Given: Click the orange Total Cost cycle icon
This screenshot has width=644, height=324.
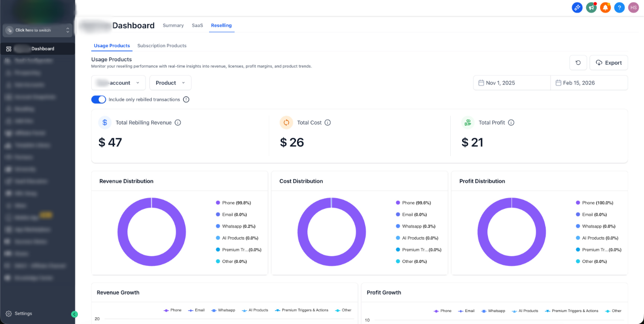Looking at the screenshot, I should click(286, 123).
